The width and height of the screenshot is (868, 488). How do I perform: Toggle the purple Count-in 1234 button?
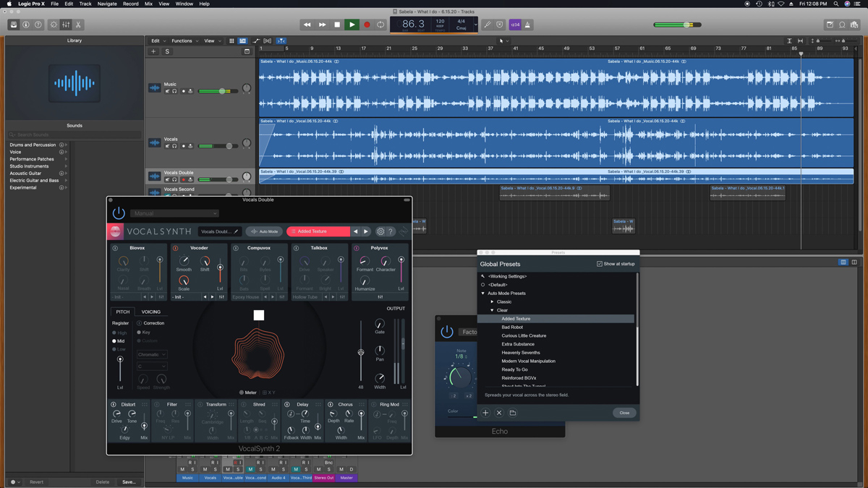click(x=515, y=25)
